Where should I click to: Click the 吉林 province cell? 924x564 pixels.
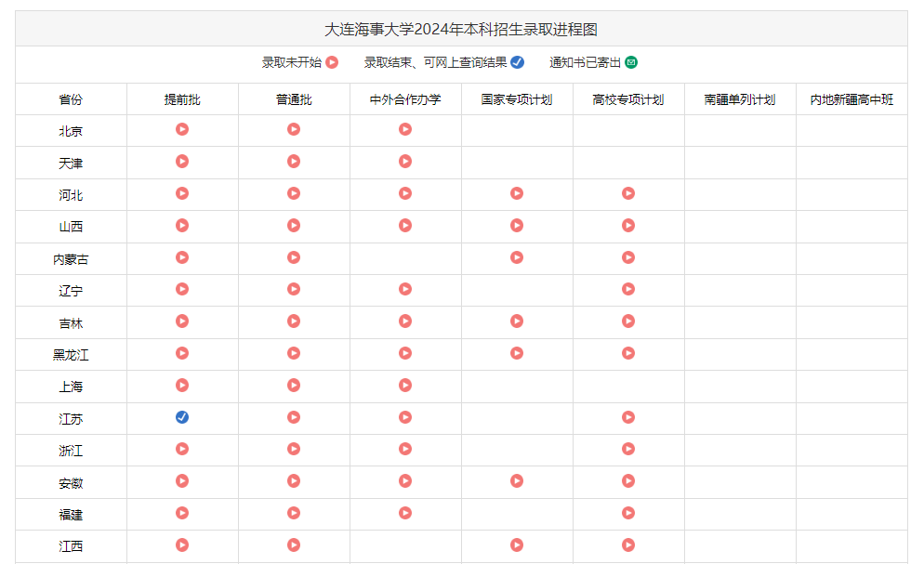71,323
